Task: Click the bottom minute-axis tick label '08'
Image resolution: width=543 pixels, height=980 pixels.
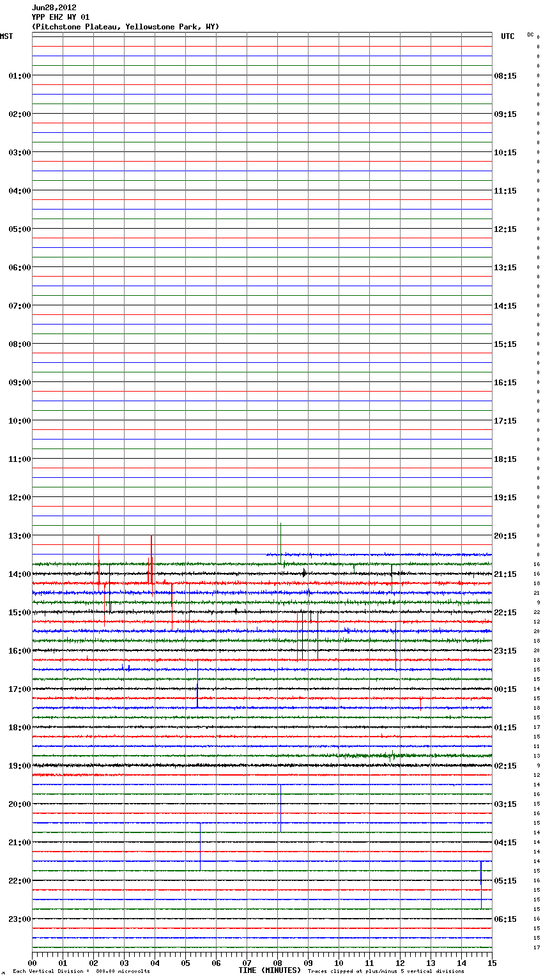Action: [277, 963]
